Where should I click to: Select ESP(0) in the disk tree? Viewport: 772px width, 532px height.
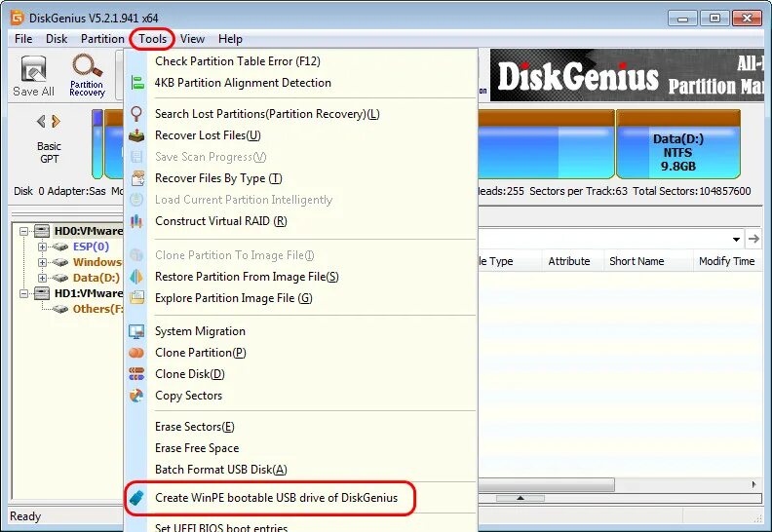click(x=91, y=247)
